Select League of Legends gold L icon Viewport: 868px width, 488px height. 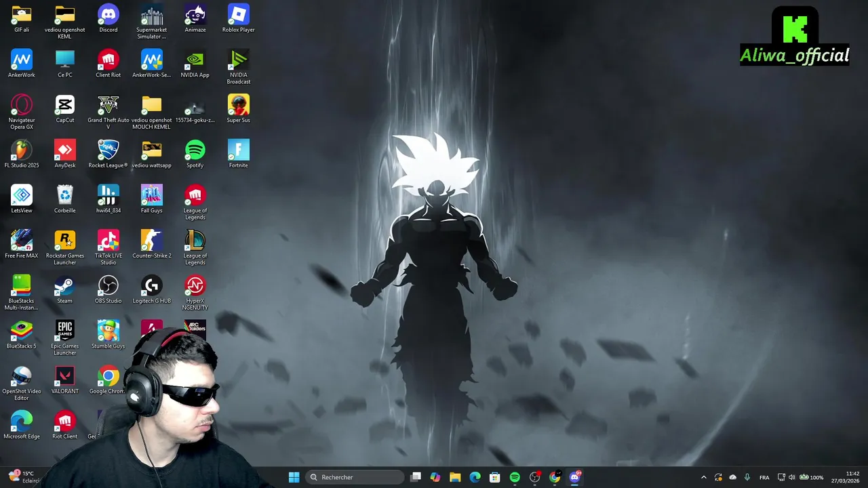click(195, 248)
